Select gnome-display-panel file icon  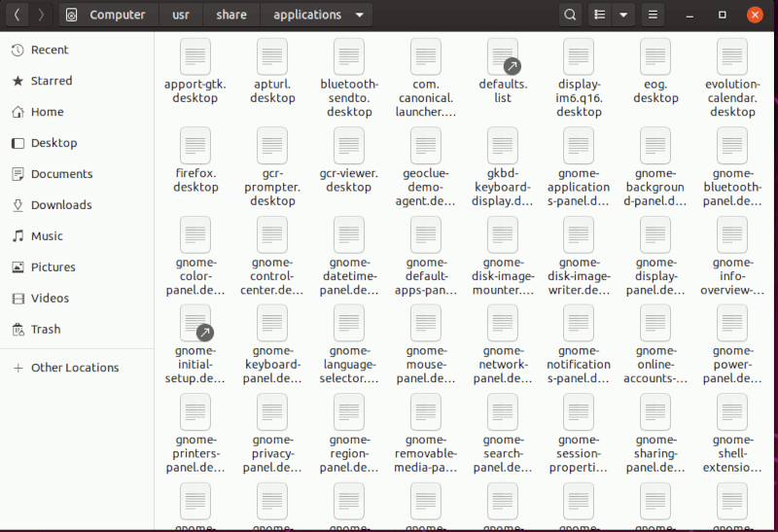point(655,234)
